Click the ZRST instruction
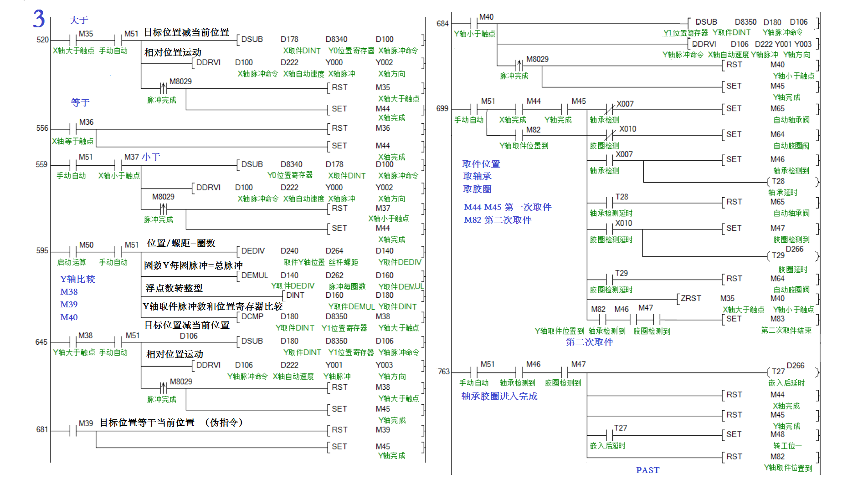868x479 pixels. tap(691, 298)
